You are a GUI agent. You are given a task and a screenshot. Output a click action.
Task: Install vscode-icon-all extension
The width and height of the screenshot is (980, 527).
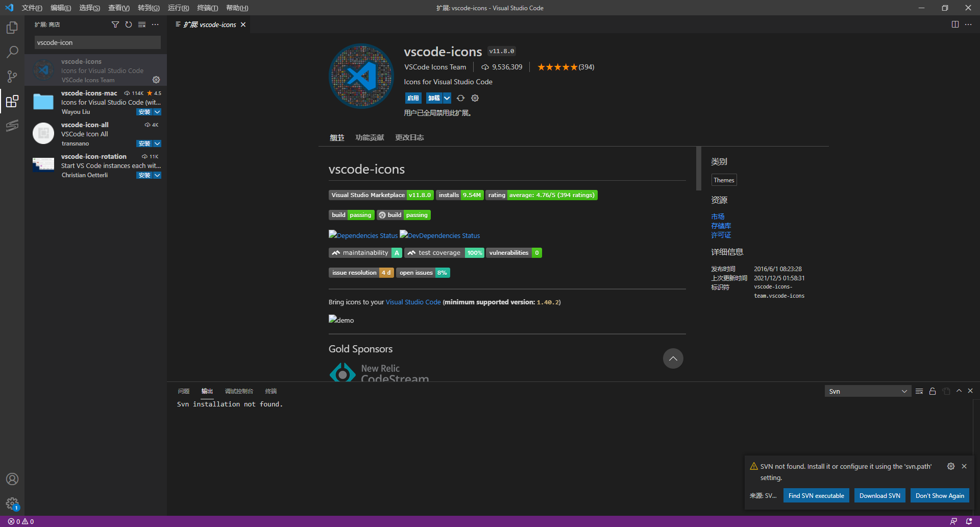144,143
